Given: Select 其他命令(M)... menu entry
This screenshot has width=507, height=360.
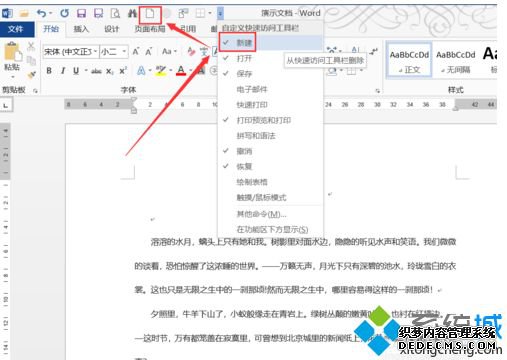Looking at the screenshot, I should (271, 214).
